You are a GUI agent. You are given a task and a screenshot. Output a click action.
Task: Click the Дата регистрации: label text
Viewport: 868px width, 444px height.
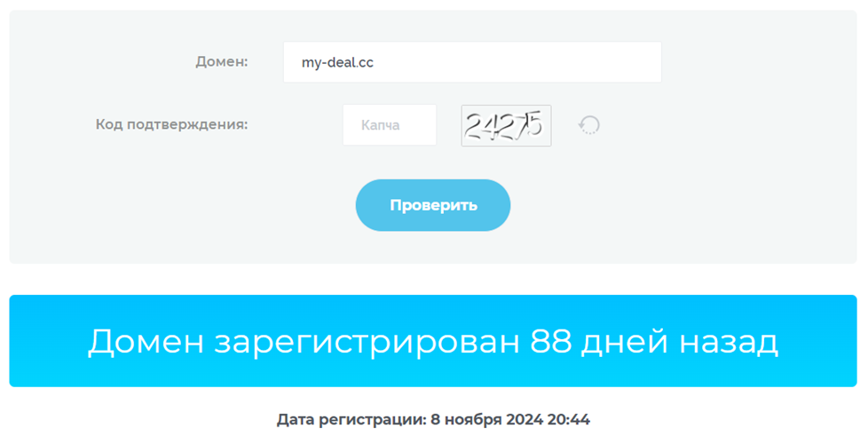click(351, 420)
